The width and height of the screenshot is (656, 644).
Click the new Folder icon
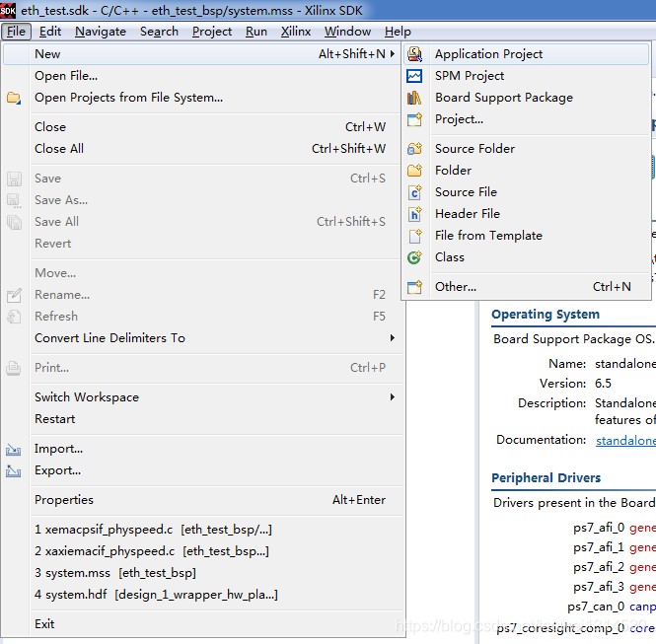pos(414,171)
